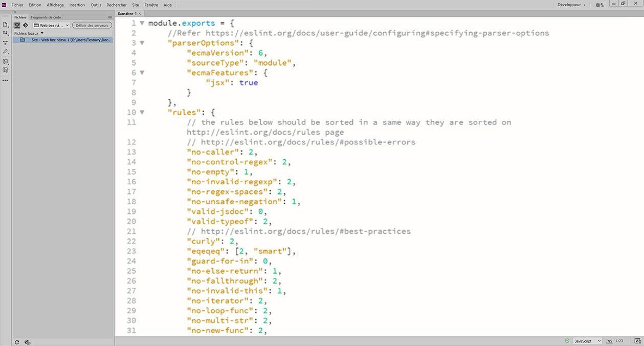This screenshot has height=346, width=644.
Task: Open Dreamweaver preferences via the gear icon
Action: point(597,5)
